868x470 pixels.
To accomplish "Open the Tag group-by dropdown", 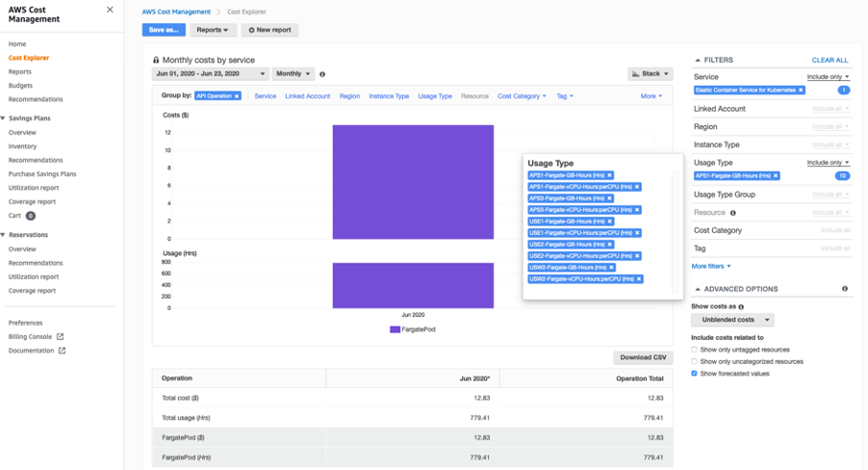I will click(x=565, y=96).
